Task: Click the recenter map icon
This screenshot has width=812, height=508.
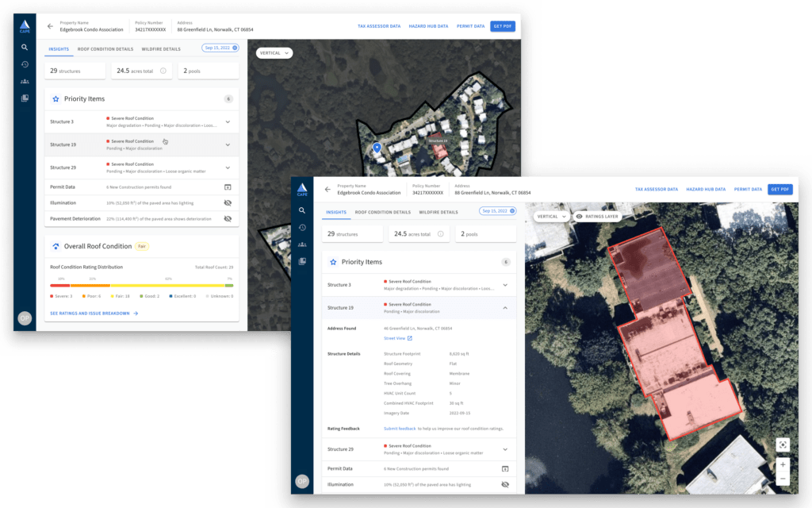Action: point(783,444)
